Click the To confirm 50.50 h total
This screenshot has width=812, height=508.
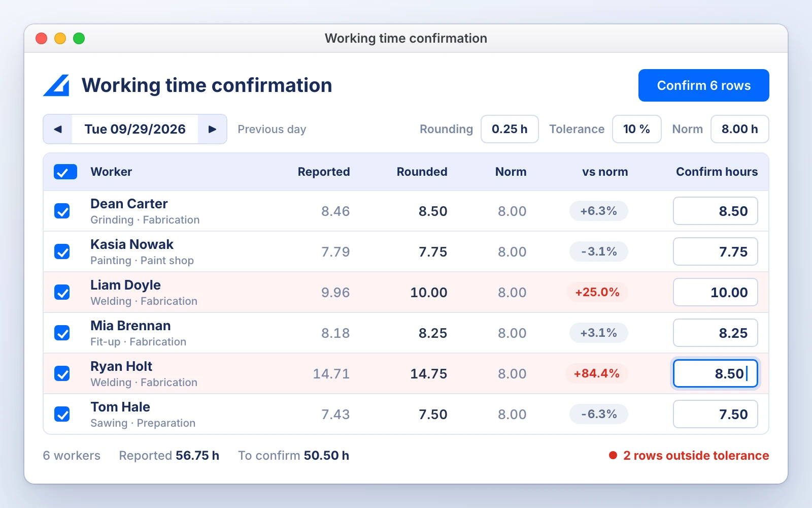294,456
